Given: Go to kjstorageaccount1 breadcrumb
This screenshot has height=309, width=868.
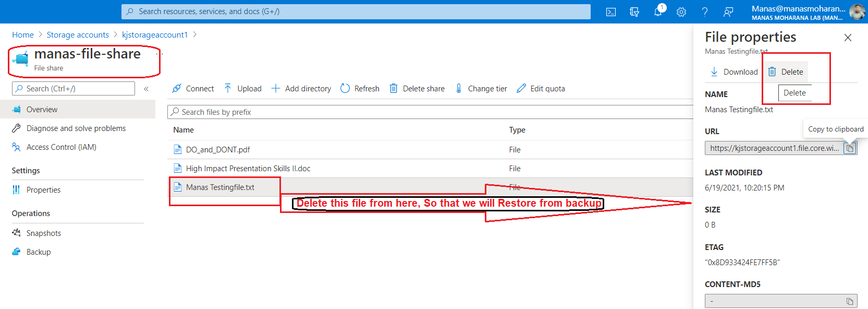Looking at the screenshot, I should [x=155, y=35].
